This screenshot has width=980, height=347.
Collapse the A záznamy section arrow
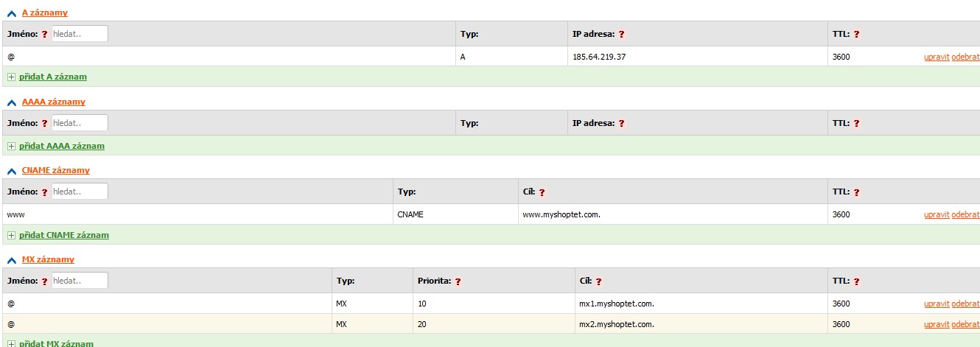[11, 13]
